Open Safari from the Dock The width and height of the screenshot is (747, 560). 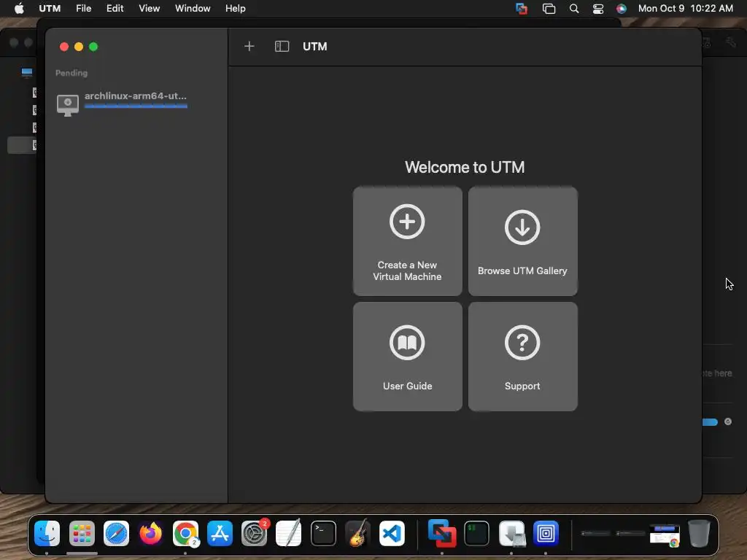[116, 533]
